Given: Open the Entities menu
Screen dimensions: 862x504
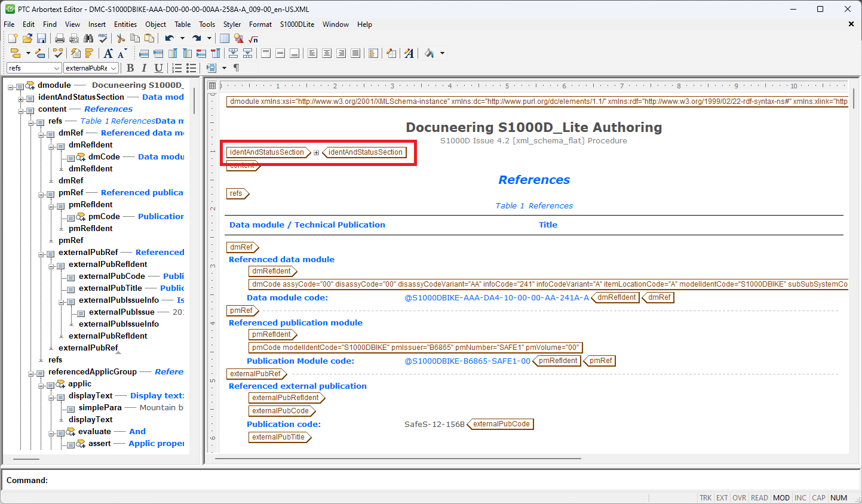Looking at the screenshot, I should 125,24.
